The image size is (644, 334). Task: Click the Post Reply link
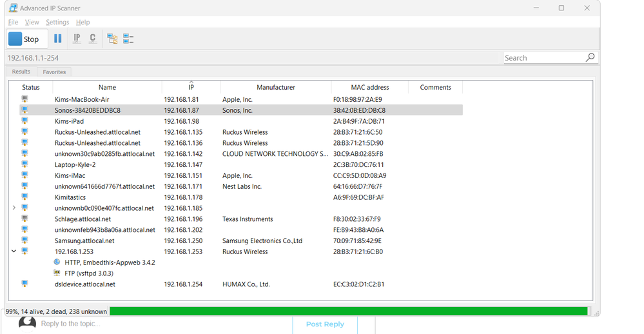[x=325, y=324]
